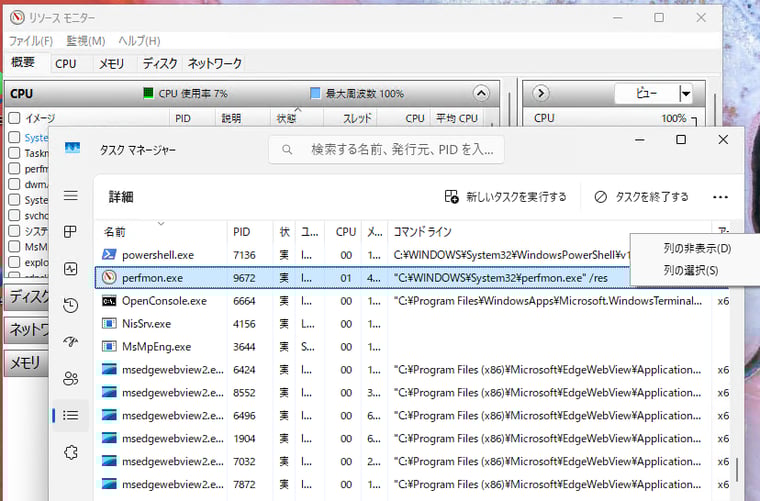This screenshot has width=760, height=501.
Task: Choose 列の選択(S) from context menu
Action: (x=691, y=270)
